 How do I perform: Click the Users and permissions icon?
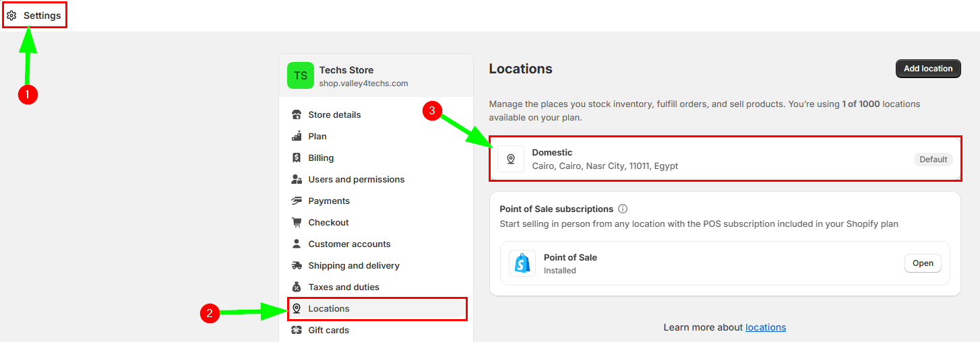(297, 180)
